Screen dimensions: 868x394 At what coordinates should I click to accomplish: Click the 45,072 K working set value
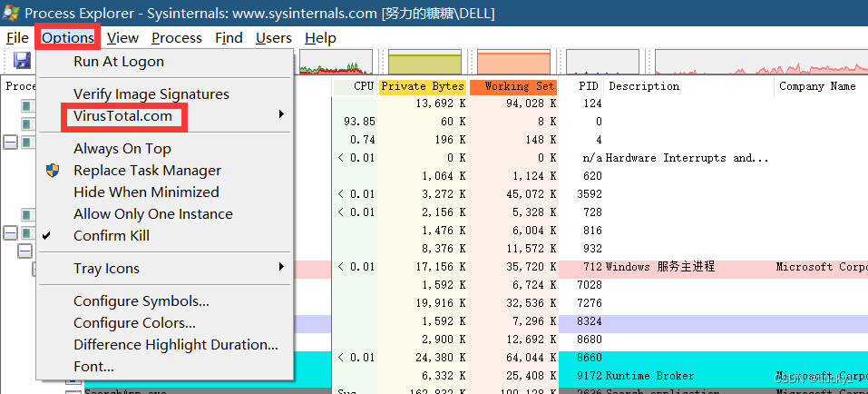coord(531,194)
